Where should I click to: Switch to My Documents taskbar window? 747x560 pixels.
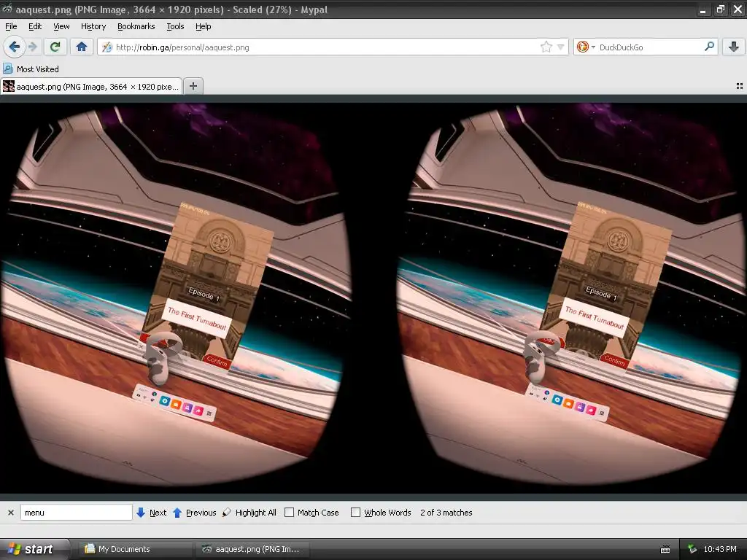(134, 549)
